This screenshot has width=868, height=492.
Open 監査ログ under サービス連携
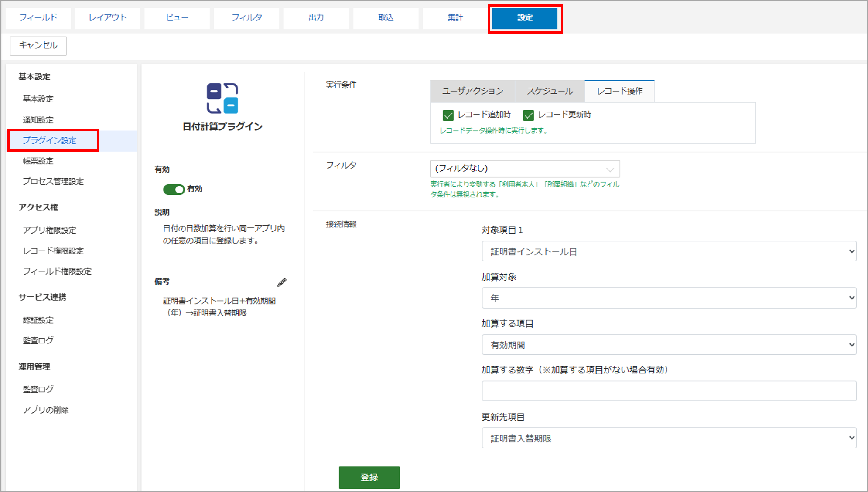38,340
